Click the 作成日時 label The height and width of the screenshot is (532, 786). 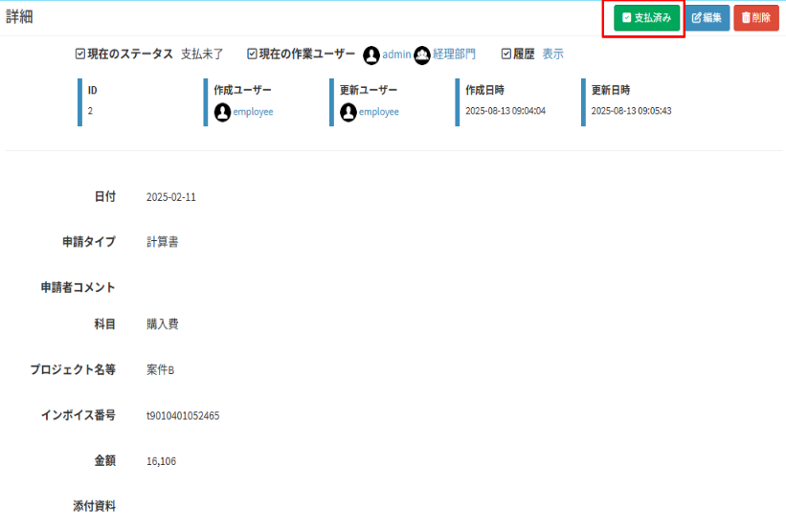pyautogui.click(x=484, y=90)
